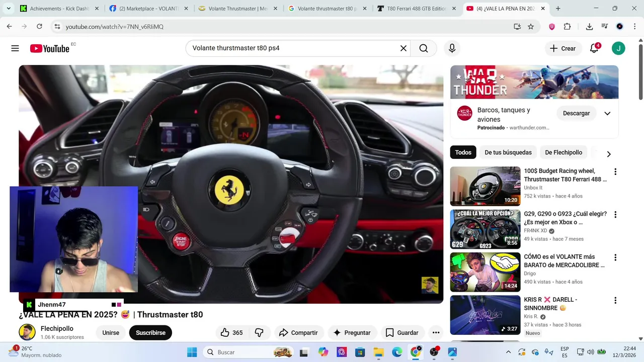This screenshot has height=362, width=644.
Task: Open the G29 G923 comparison thumbnail
Action: click(485, 229)
